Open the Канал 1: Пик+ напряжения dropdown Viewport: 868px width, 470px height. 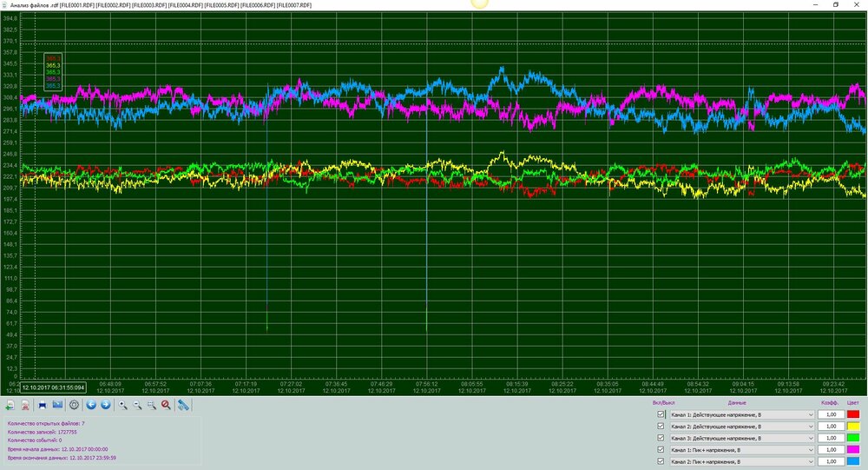(x=742, y=450)
